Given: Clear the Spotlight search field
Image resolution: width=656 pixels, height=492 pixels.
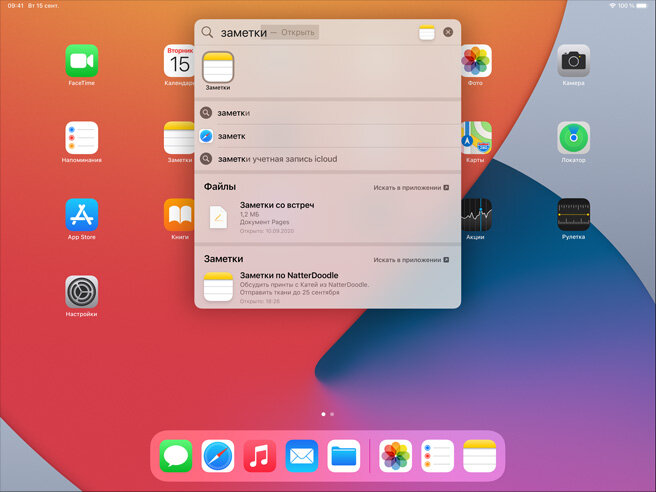Looking at the screenshot, I should click(448, 32).
